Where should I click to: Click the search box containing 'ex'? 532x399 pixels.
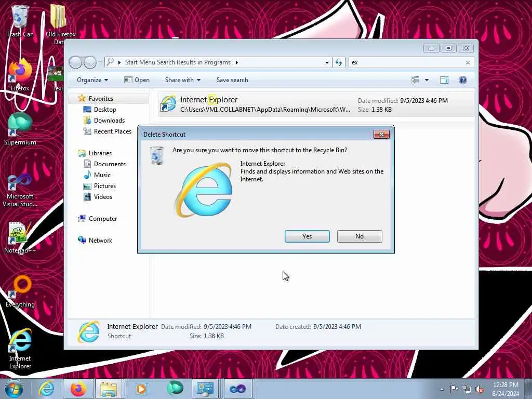pyautogui.click(x=407, y=62)
